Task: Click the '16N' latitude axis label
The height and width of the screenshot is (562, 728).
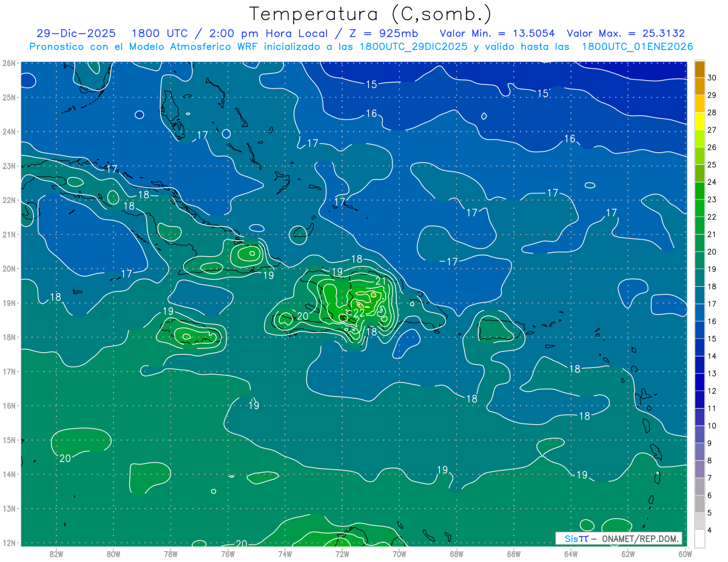Action: point(8,406)
